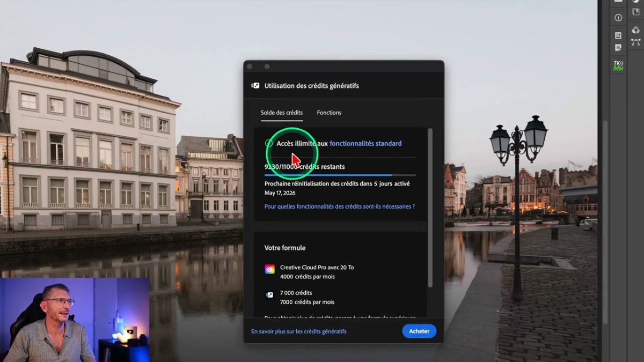Open the TK9 MM plugin panel
Image resolution: width=644 pixels, height=362 pixels.
point(618,66)
